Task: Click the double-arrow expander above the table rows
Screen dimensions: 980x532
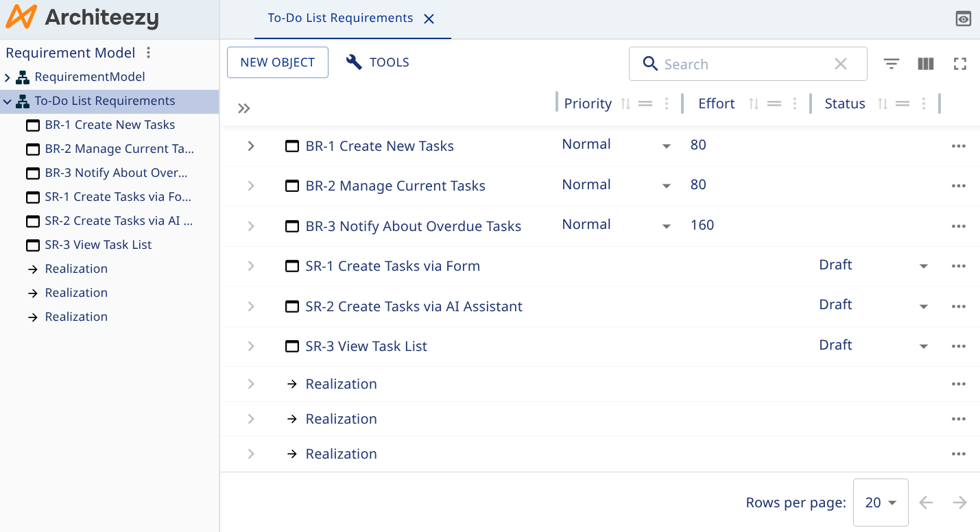Action: pos(244,108)
